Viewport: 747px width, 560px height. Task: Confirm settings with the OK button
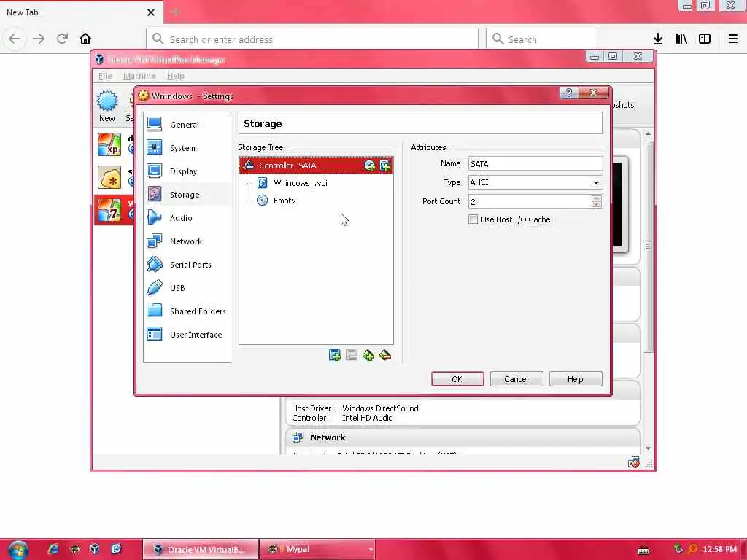pyautogui.click(x=457, y=379)
